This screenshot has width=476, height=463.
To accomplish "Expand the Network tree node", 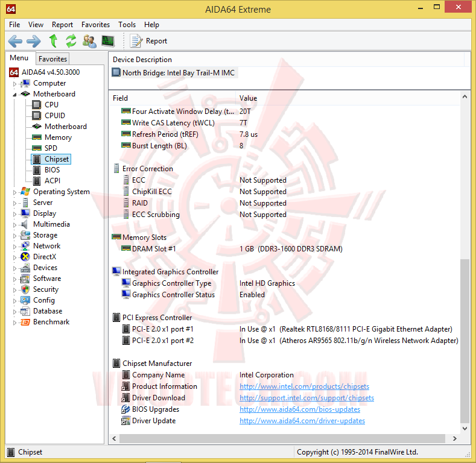I will coord(14,247).
